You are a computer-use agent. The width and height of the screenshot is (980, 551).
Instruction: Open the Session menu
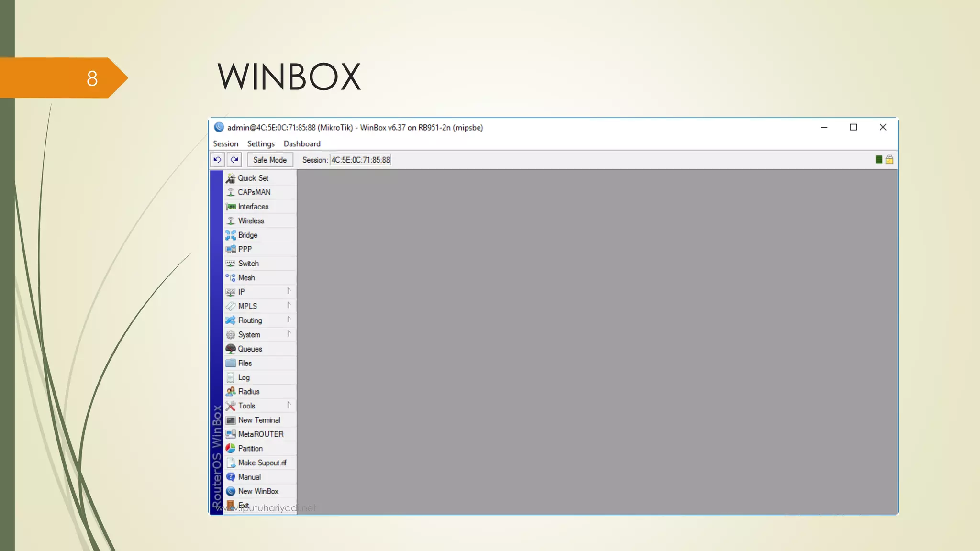(225, 143)
